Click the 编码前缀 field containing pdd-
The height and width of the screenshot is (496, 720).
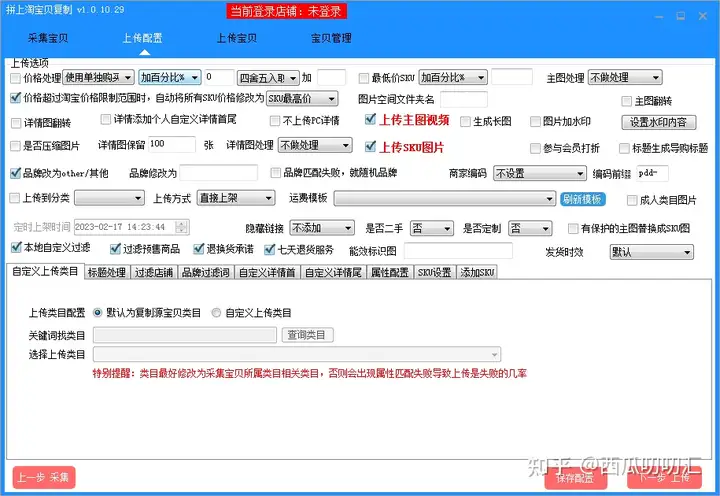pyautogui.click(x=652, y=173)
